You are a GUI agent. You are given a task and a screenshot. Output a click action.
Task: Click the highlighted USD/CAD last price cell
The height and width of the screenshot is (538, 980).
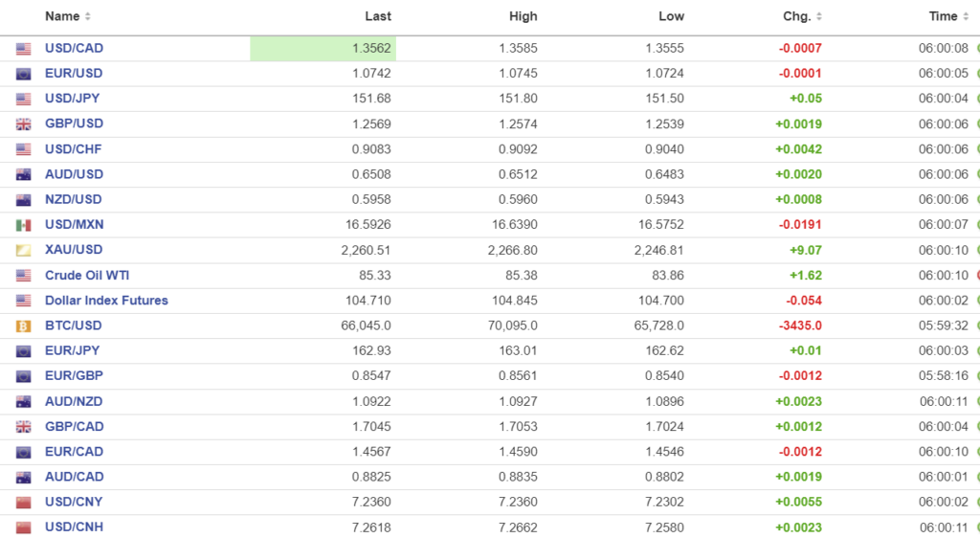[x=323, y=49]
